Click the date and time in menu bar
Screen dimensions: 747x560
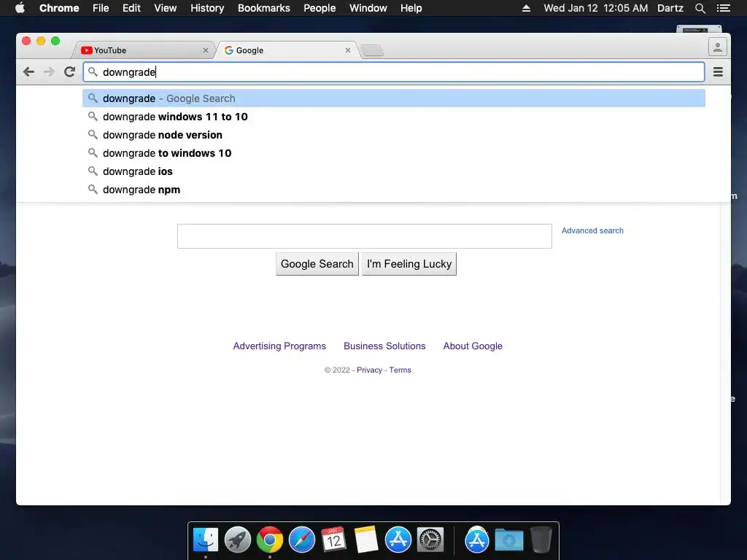595,8
